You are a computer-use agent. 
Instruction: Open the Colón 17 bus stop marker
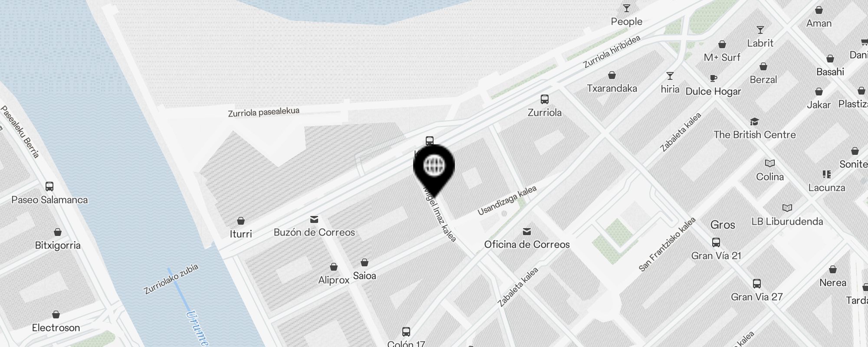(406, 332)
